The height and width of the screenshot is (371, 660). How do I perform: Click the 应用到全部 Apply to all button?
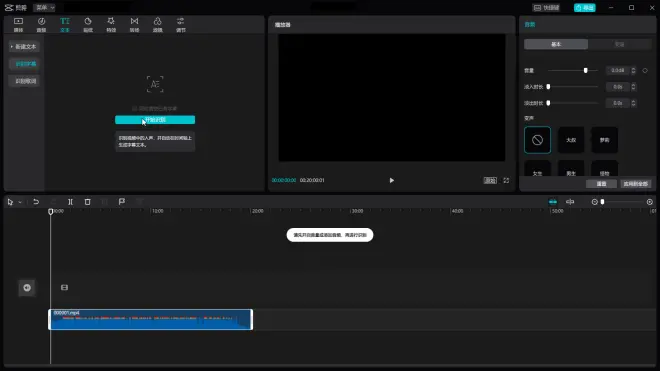(x=635, y=184)
